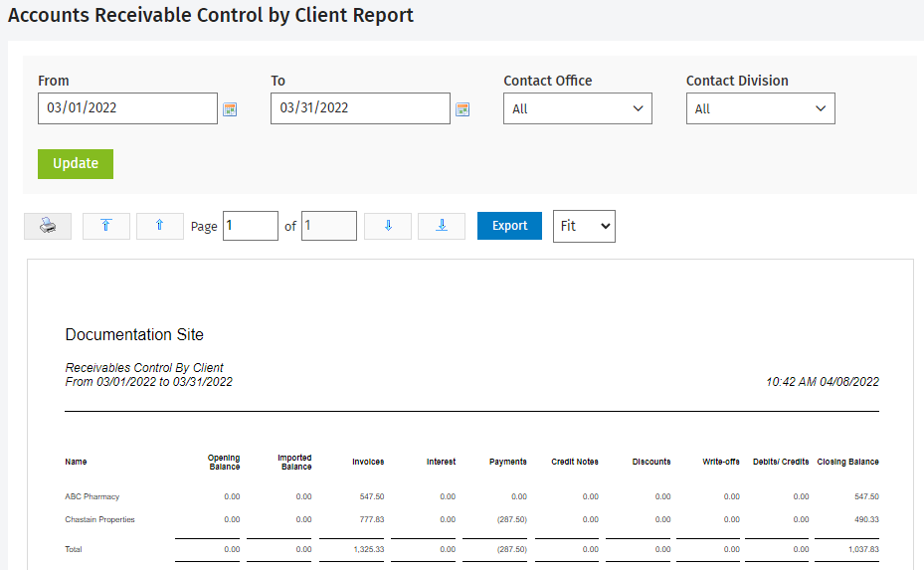Select Chastain Properties client name
Image resolution: width=924 pixels, height=570 pixels.
pyautogui.click(x=99, y=520)
